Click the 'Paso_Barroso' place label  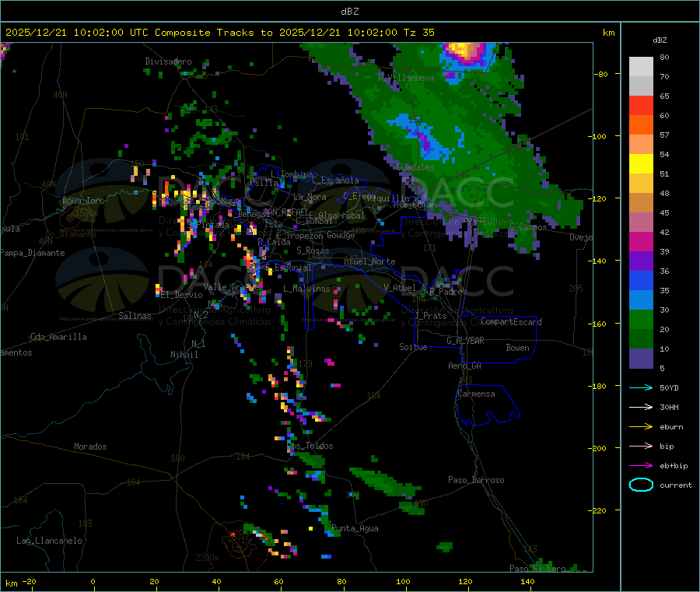[x=476, y=481]
